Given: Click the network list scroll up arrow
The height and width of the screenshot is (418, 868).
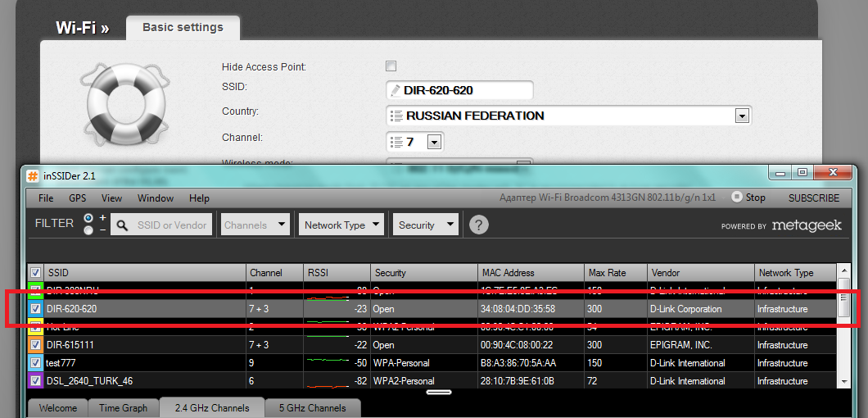Looking at the screenshot, I should pyautogui.click(x=843, y=270).
